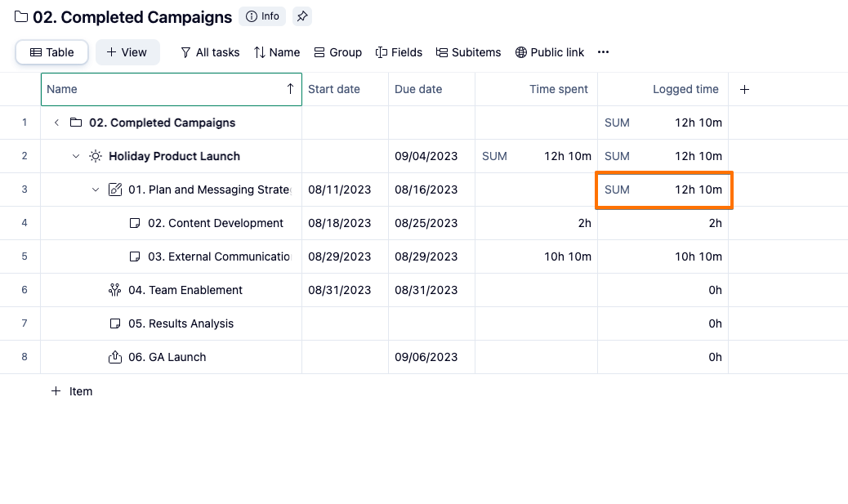Click the Holiday Product Launch sun icon

pyautogui.click(x=96, y=156)
